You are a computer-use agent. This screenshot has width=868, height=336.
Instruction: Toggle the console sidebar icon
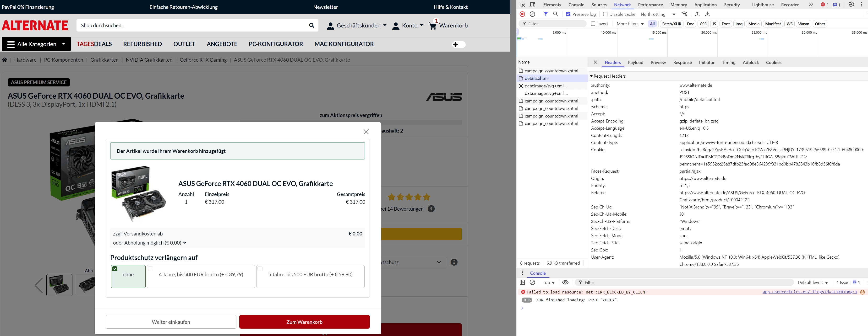(x=522, y=283)
